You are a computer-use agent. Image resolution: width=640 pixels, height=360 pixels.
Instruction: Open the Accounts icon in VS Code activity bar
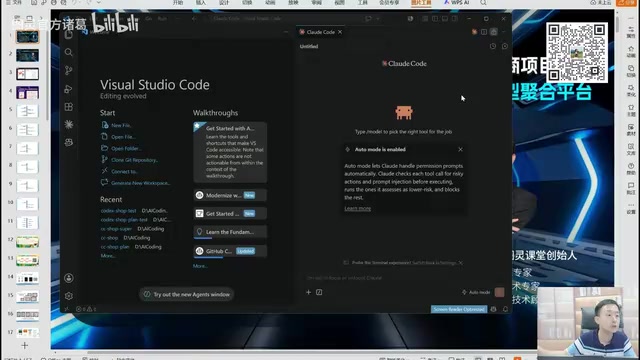pos(69,278)
